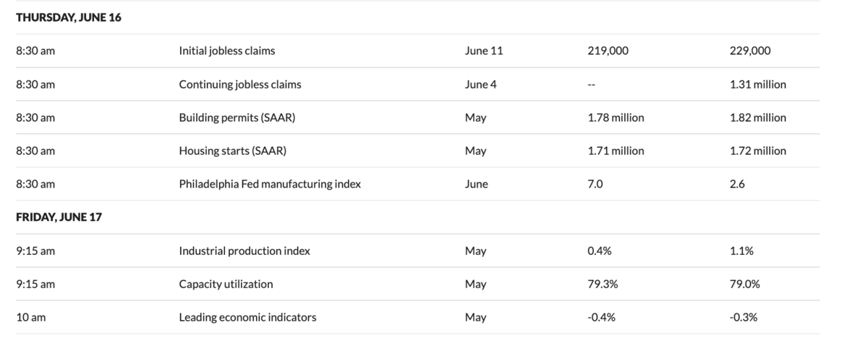Select the 1.31 million continuing claims figure
Screen dimensions: 868x349
(x=757, y=84)
